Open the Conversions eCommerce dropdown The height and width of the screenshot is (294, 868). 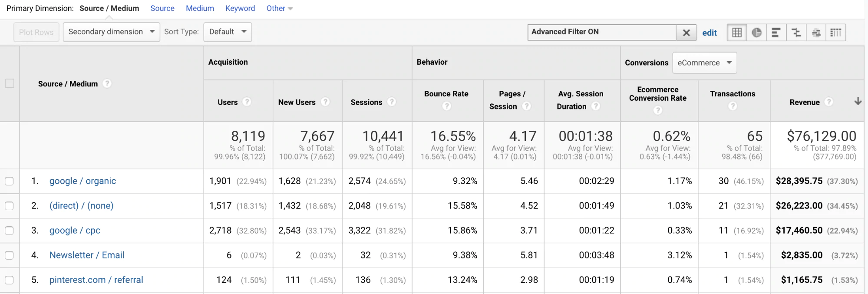pyautogui.click(x=704, y=63)
